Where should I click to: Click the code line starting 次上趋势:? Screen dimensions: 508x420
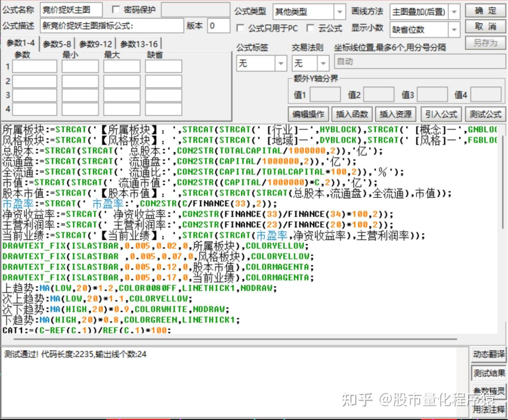pos(97,299)
